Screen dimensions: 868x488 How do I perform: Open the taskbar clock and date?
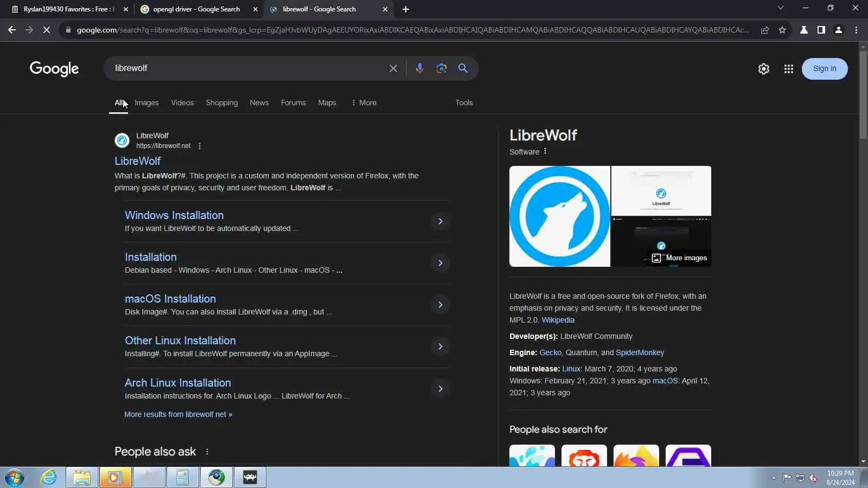840,478
